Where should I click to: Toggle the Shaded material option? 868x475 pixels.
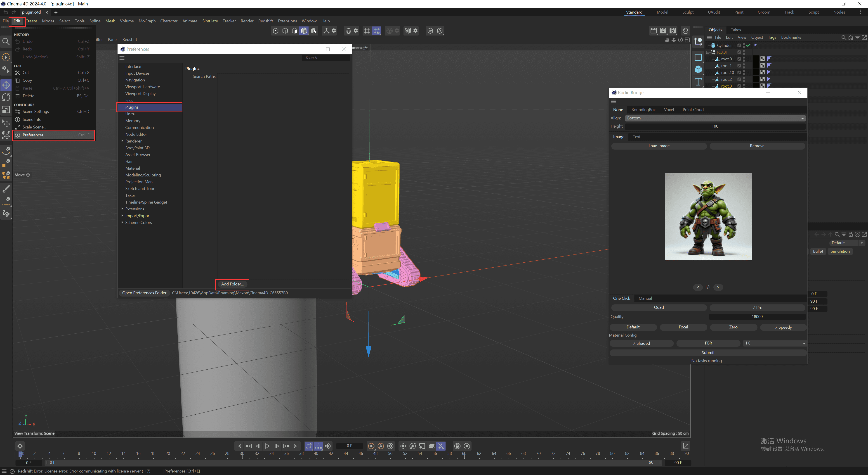tap(641, 343)
